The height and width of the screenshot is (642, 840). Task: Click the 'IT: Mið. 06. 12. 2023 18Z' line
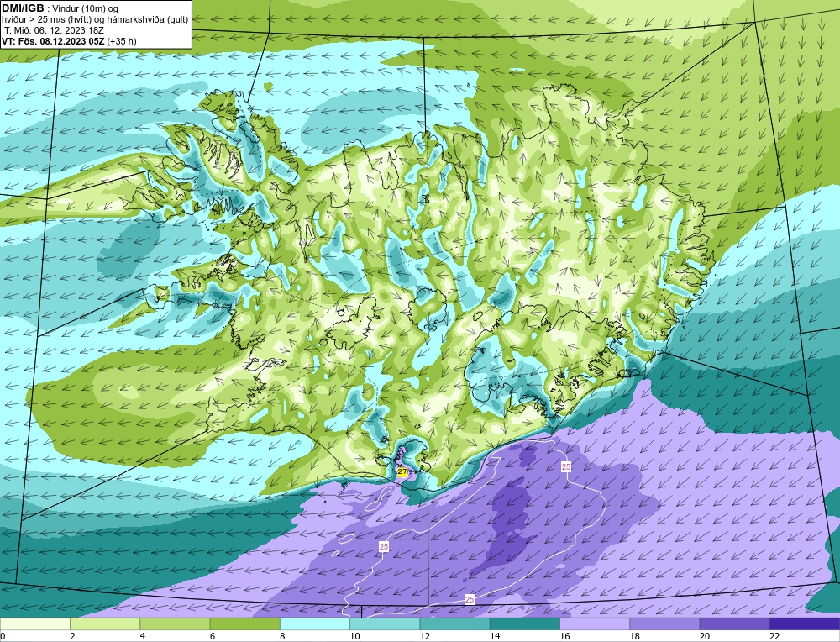click(52, 30)
